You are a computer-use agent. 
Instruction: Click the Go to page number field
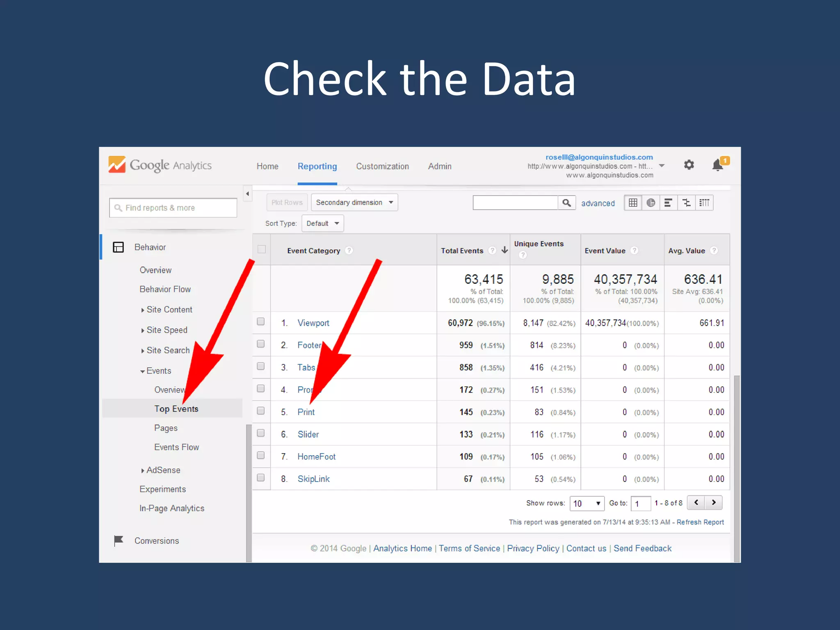(641, 503)
